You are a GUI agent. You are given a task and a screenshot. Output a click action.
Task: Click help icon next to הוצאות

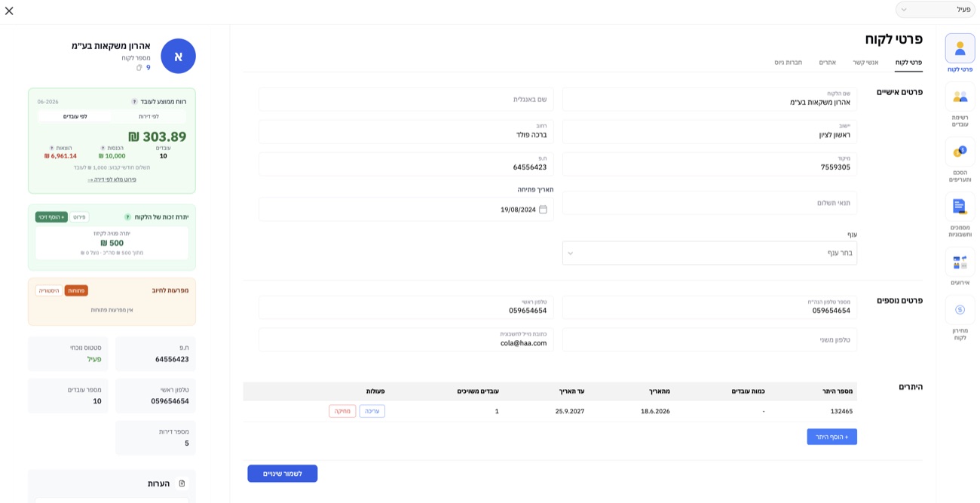52,149
